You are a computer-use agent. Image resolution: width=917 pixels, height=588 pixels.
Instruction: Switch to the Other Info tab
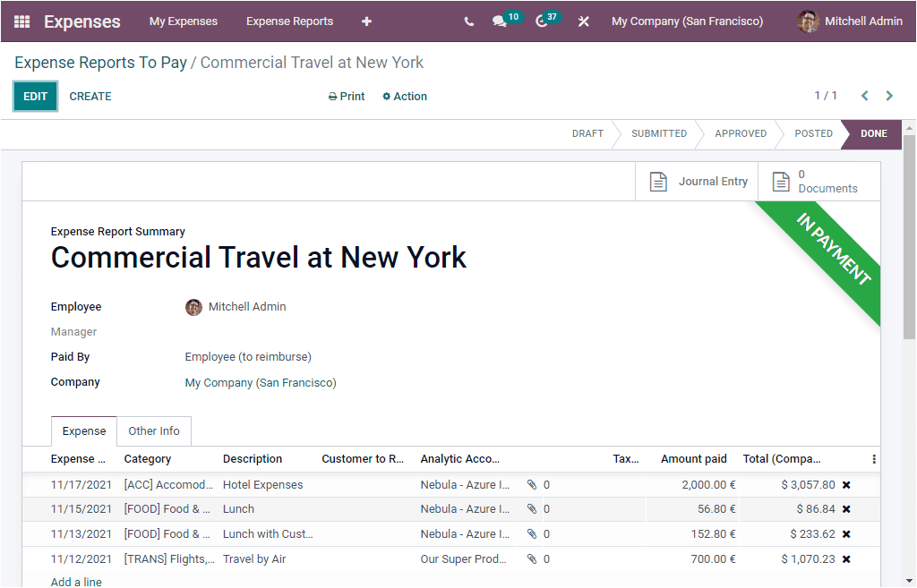[x=153, y=430]
